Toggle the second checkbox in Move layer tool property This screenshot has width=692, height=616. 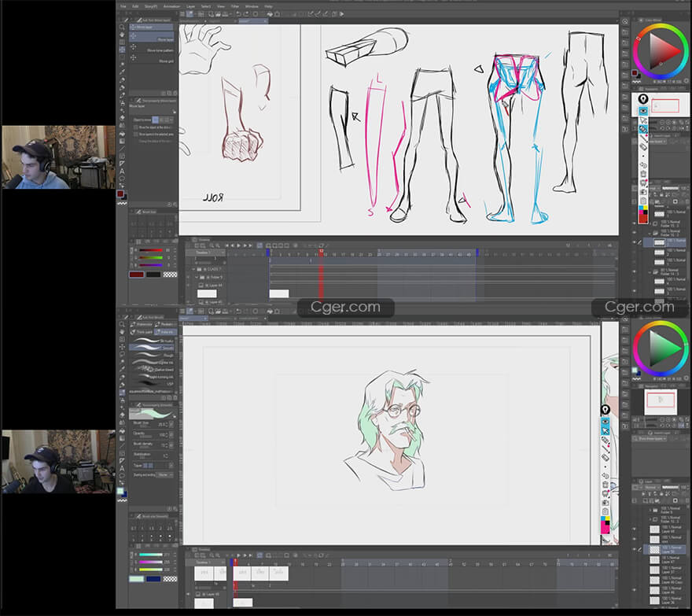[134, 134]
